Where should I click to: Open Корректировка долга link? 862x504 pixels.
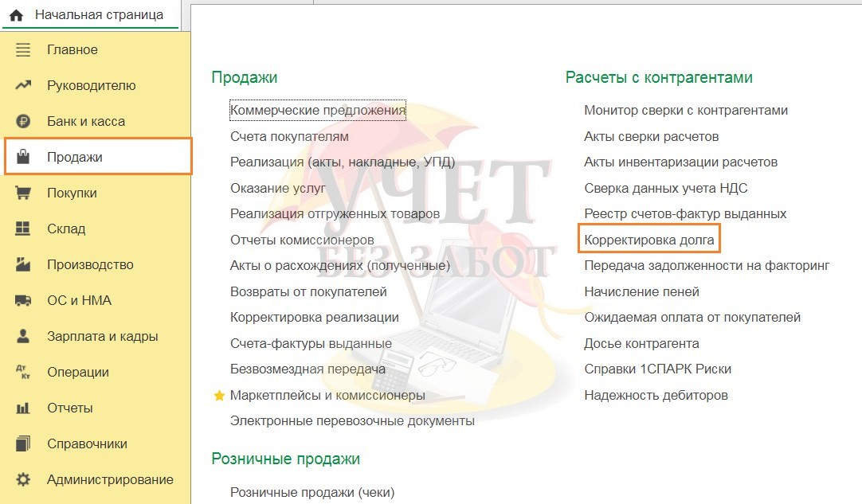649,240
